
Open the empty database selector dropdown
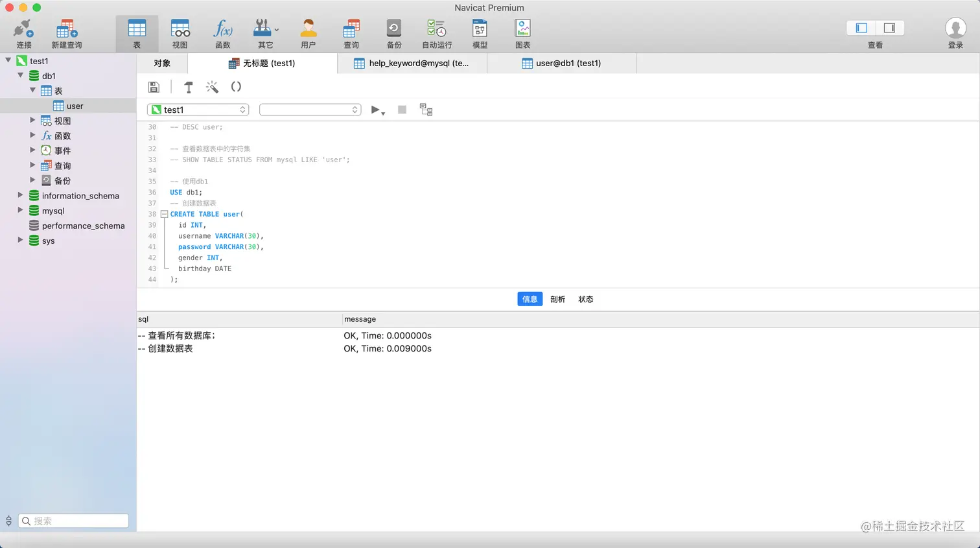(310, 110)
